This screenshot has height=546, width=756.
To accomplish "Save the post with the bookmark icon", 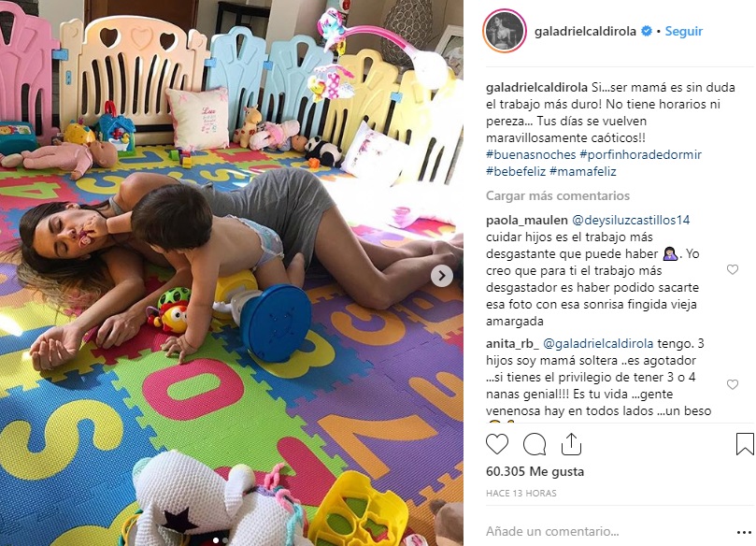I will pyautogui.click(x=745, y=444).
